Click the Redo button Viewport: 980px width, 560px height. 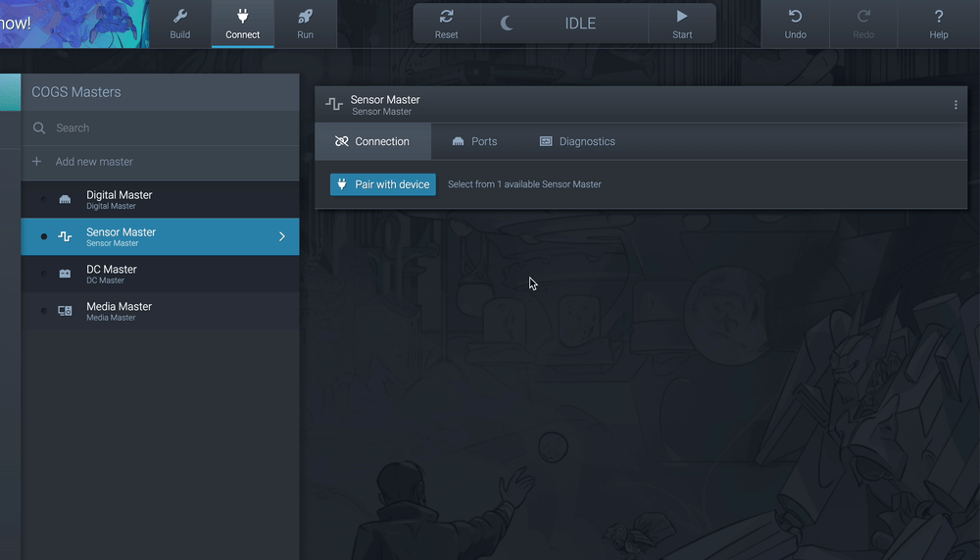tap(863, 24)
